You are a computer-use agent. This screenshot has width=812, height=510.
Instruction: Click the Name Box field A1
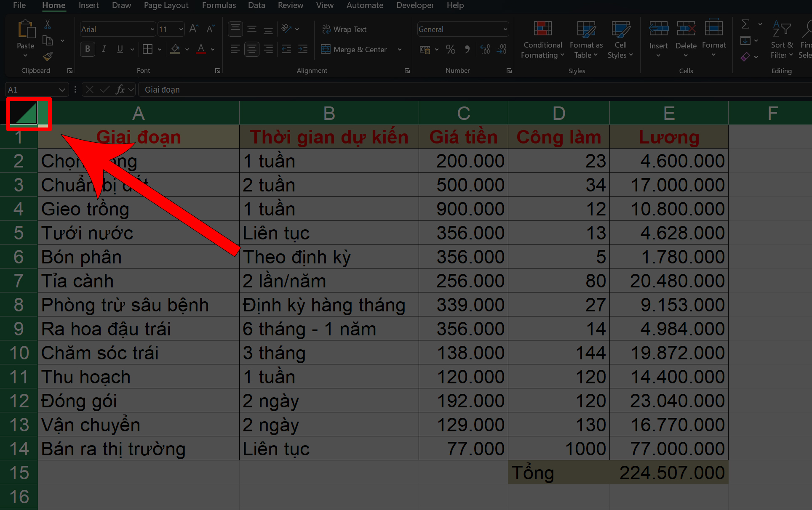coord(31,90)
